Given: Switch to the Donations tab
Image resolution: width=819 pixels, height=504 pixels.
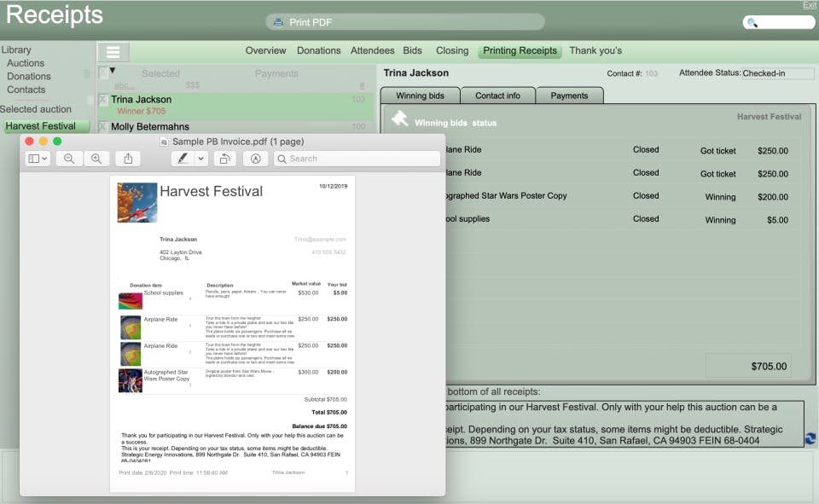Looking at the screenshot, I should tap(318, 50).
